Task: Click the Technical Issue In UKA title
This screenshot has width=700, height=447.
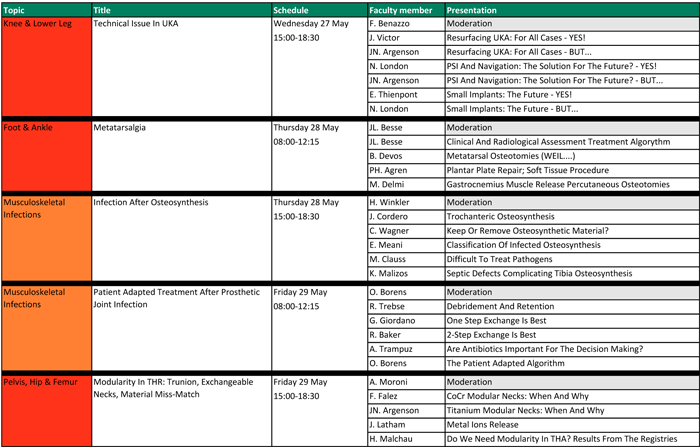Action: [x=136, y=24]
